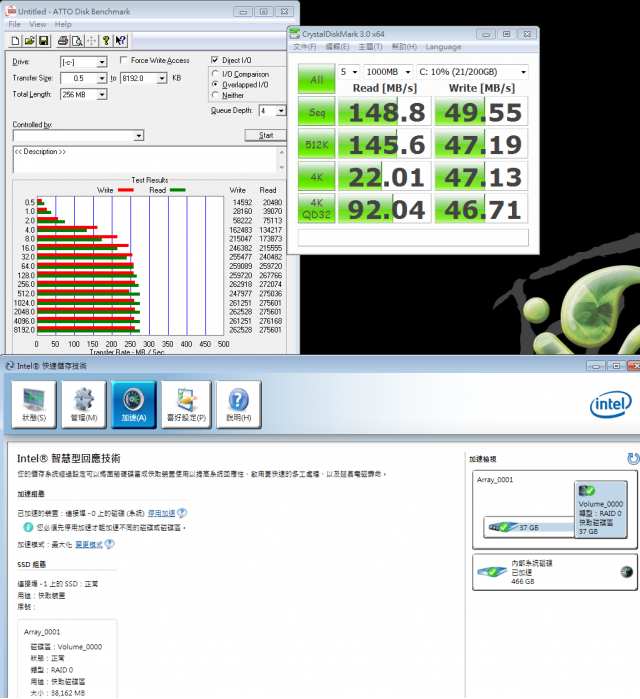Image resolution: width=640 pixels, height=699 pixels.
Task: Click help icon beside disable acceleration link
Action: pos(182,513)
